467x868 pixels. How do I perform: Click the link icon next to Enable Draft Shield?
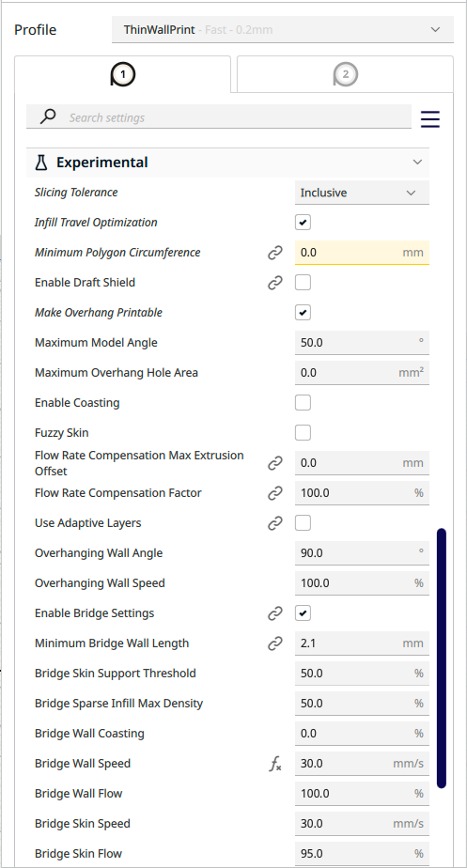pos(275,283)
